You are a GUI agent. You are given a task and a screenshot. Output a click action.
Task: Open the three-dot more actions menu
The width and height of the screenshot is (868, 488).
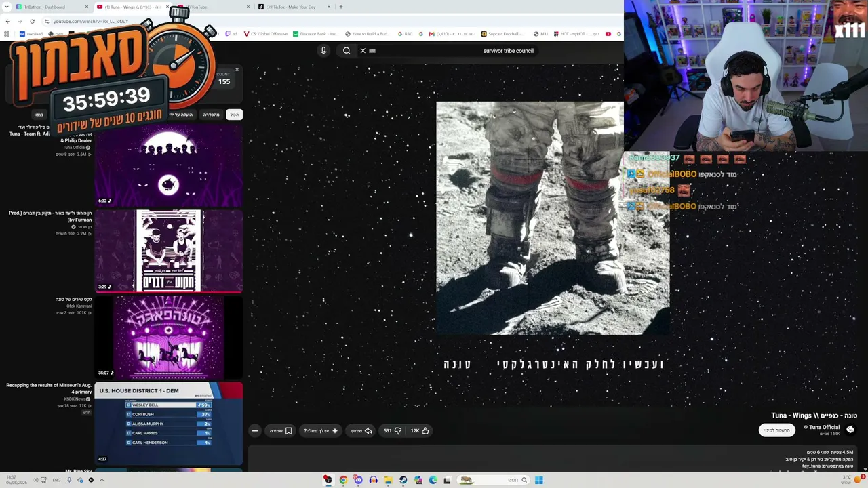tap(255, 430)
